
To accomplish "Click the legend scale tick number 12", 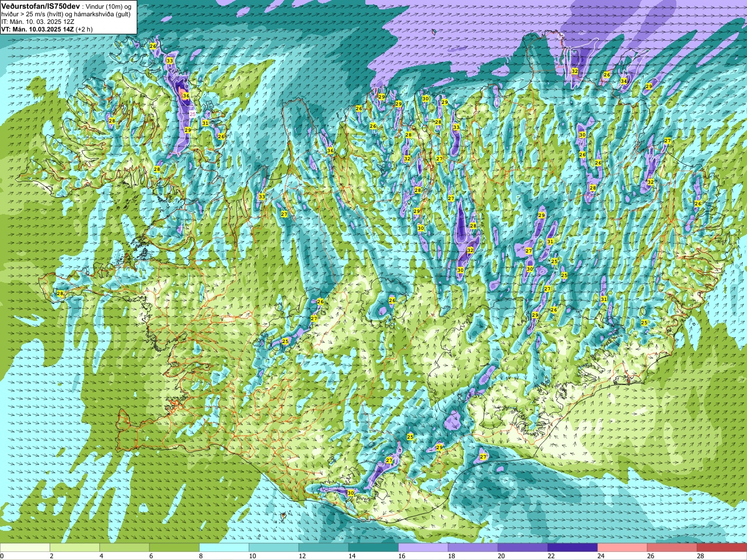I will click(x=302, y=556).
